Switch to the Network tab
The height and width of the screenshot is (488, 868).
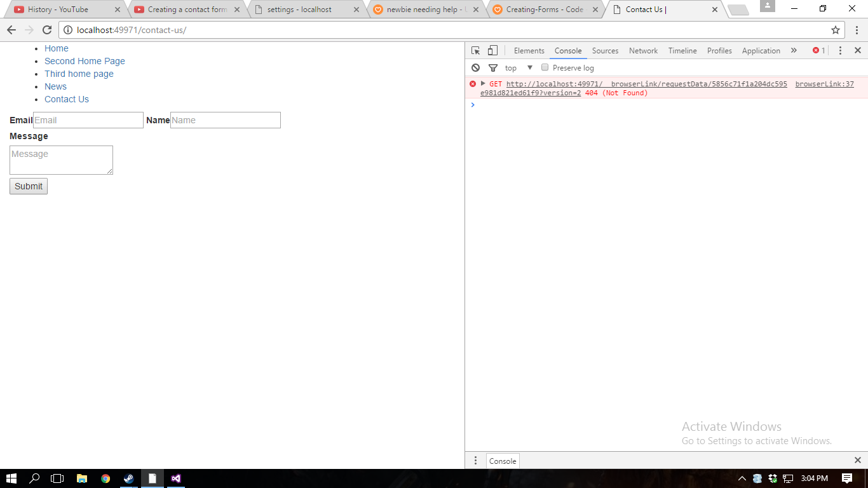click(x=643, y=51)
